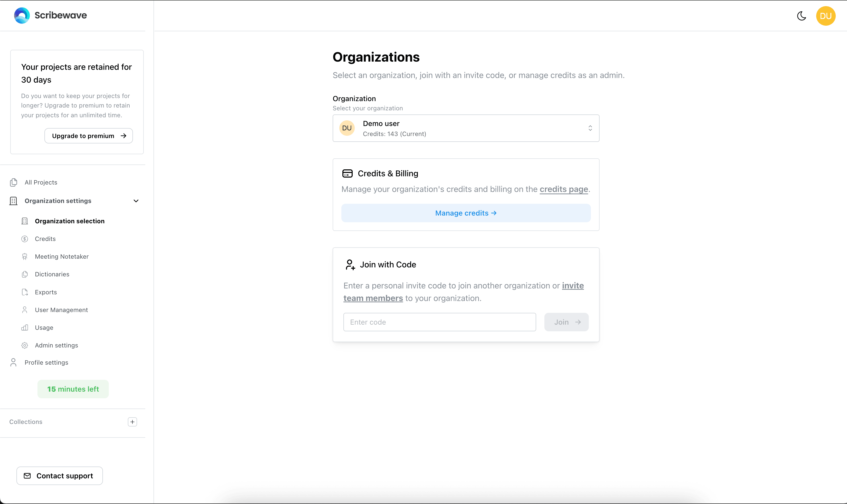847x504 pixels.
Task: Open the Meeting Notetaker section
Action: (x=61, y=256)
